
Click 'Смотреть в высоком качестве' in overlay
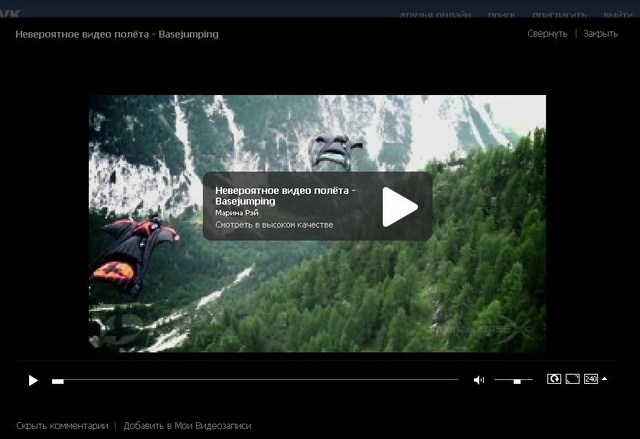(274, 225)
